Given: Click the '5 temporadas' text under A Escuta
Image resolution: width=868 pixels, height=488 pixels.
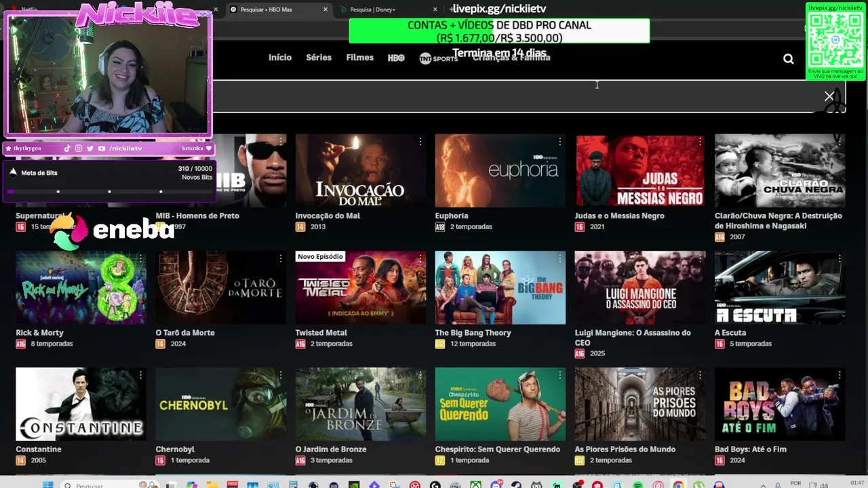Looking at the screenshot, I should click(750, 344).
